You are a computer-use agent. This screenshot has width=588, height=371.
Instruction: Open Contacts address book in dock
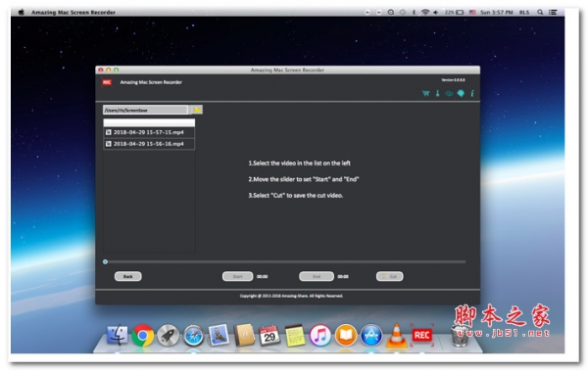(x=244, y=335)
